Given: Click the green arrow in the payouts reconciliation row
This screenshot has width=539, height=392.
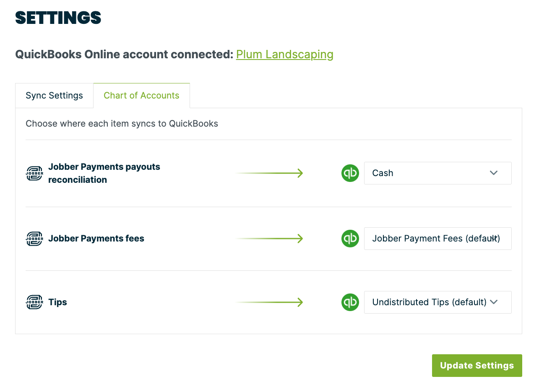Looking at the screenshot, I should point(269,173).
